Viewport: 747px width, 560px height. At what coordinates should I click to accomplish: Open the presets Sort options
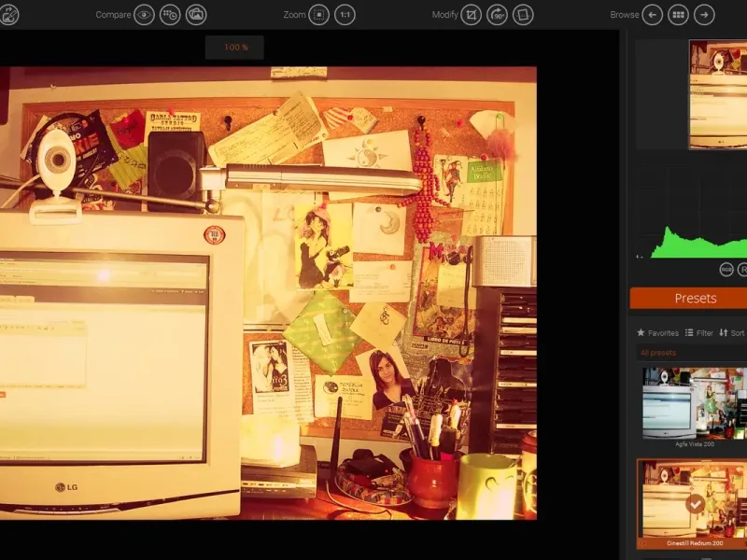click(x=732, y=333)
